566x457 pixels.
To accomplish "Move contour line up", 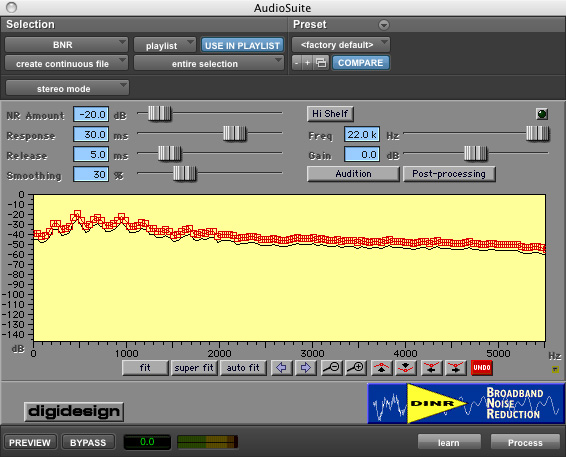I will pos(382,368).
